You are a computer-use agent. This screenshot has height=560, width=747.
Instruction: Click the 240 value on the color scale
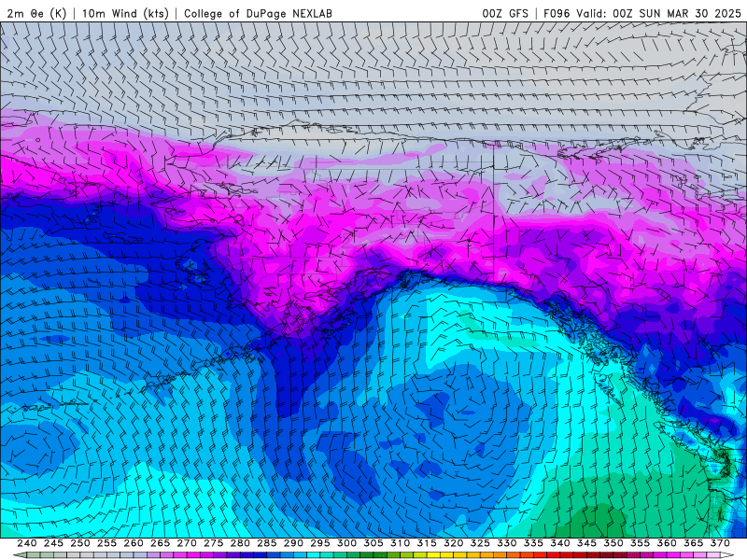[x=27, y=543]
